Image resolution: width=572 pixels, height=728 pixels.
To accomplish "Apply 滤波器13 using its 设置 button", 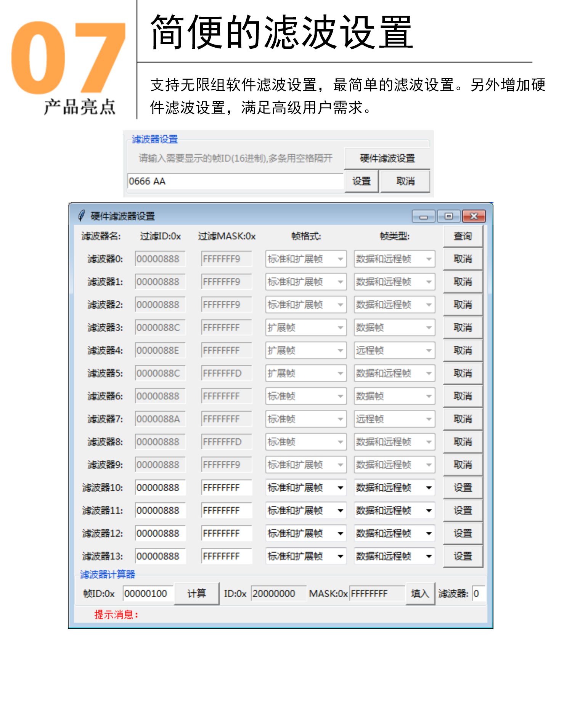I will 463,556.
